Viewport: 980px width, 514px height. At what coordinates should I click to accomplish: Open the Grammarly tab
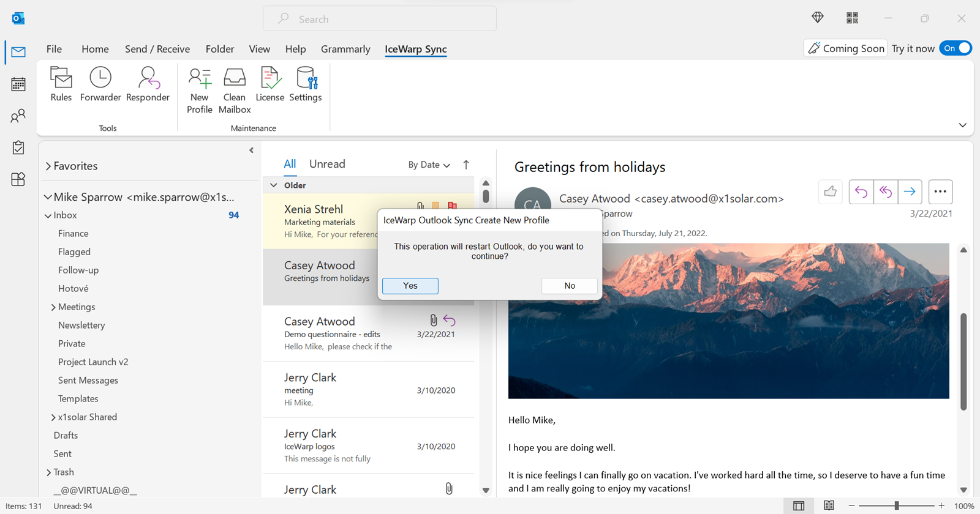[x=345, y=49]
